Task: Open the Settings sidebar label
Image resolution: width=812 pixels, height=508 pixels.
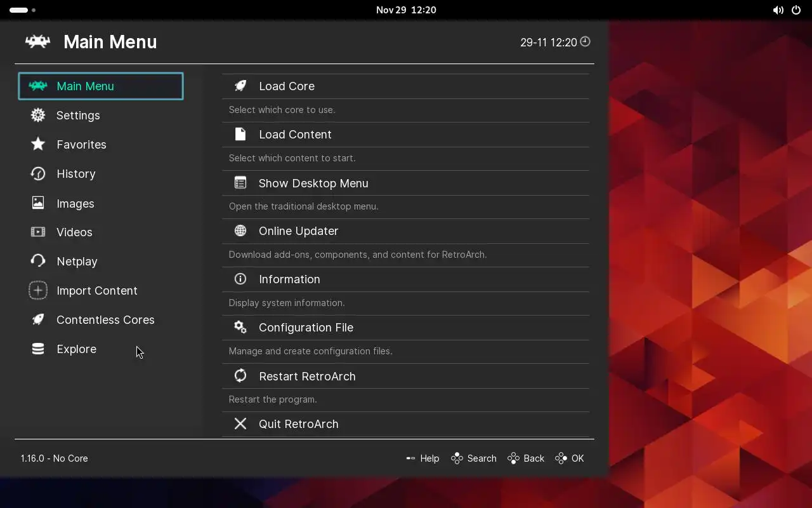Action: (x=78, y=116)
